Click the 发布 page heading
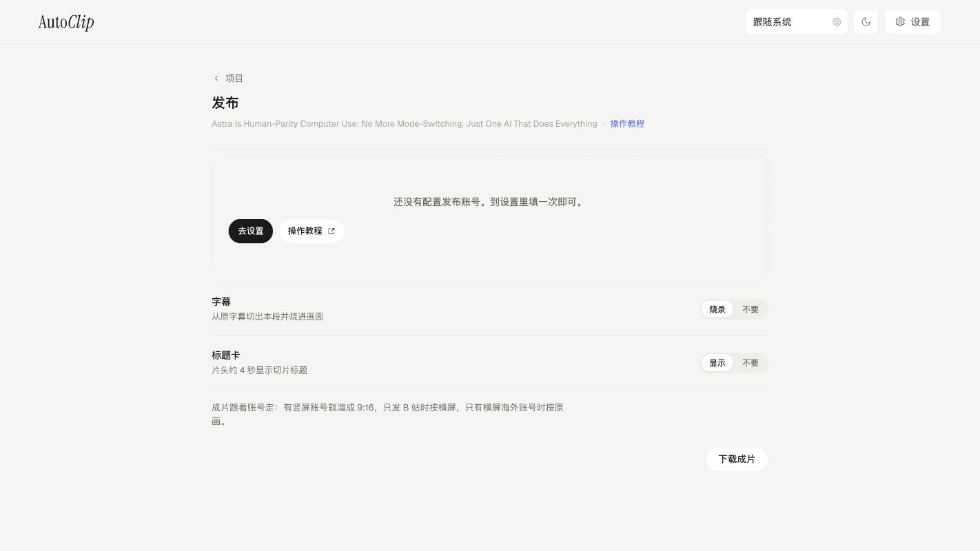This screenshot has width=980, height=551. pos(225,103)
